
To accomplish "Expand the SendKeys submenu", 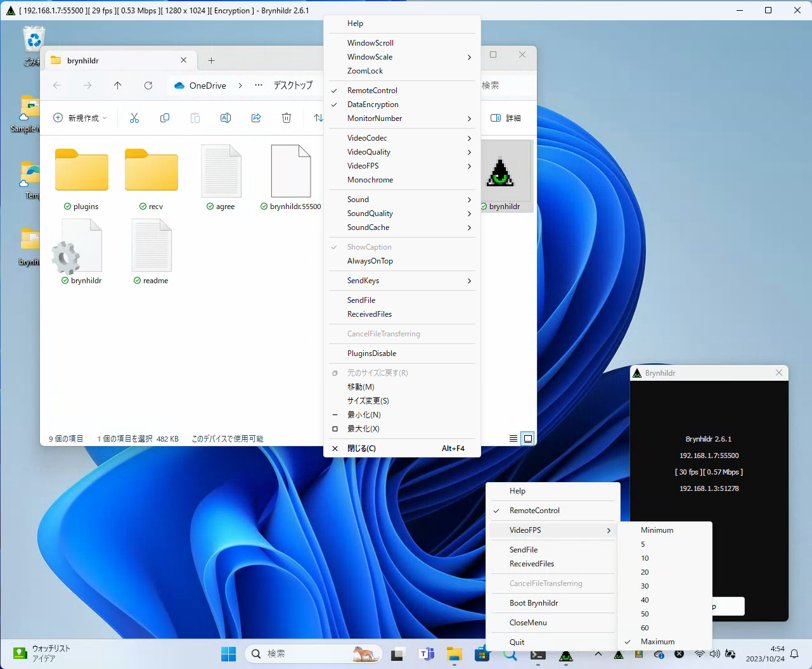I will point(402,281).
